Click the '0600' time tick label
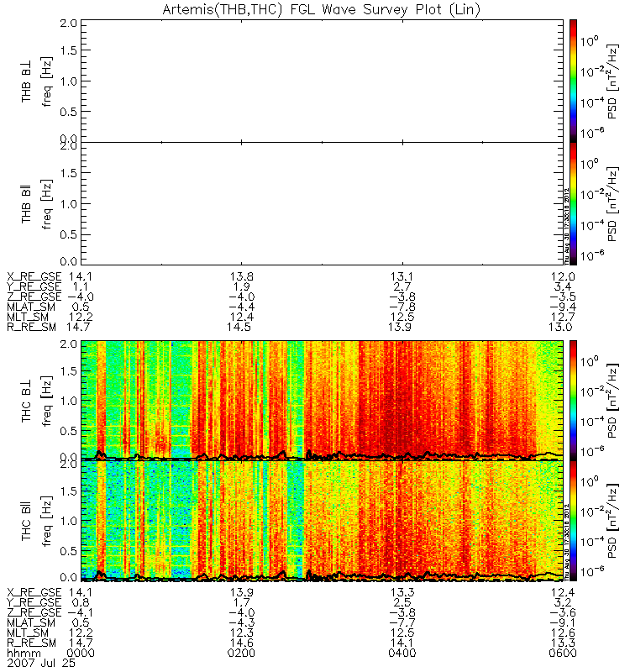This screenshot has height=672, width=630. click(x=563, y=654)
